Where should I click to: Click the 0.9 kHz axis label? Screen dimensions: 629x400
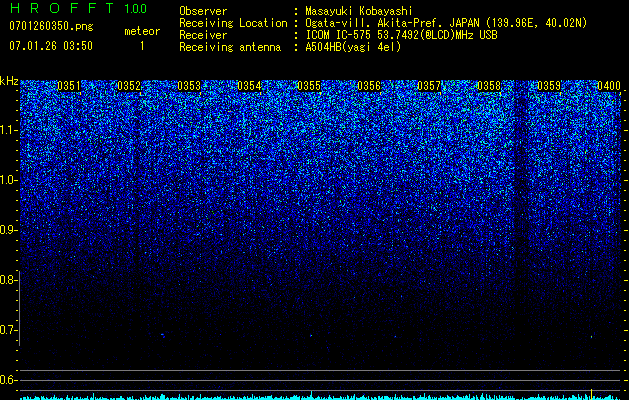tap(7, 230)
